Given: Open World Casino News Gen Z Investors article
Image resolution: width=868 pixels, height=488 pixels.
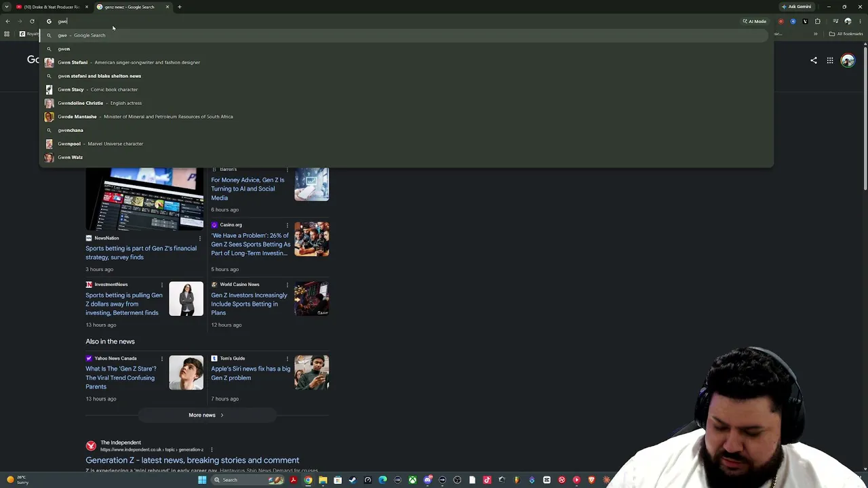Looking at the screenshot, I should pos(249,304).
